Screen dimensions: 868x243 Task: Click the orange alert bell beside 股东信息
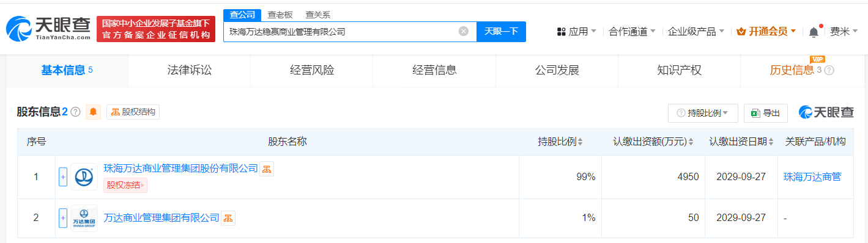[x=94, y=112]
